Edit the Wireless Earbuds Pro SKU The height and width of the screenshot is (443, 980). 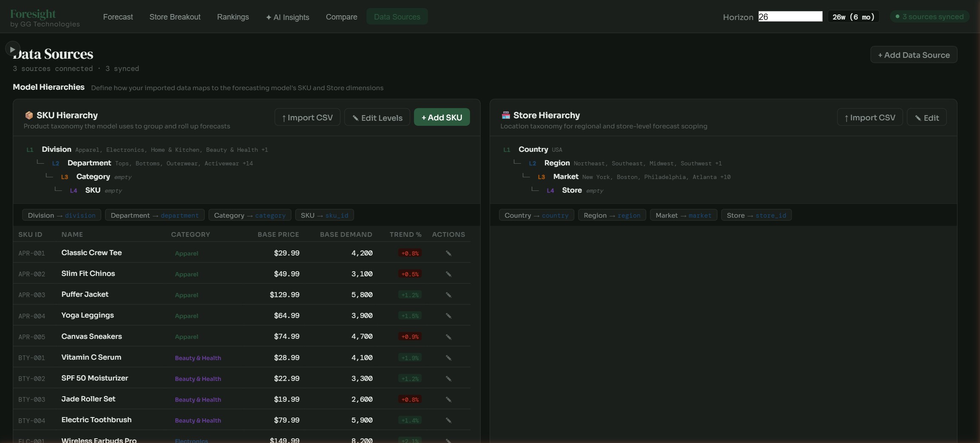448,441
